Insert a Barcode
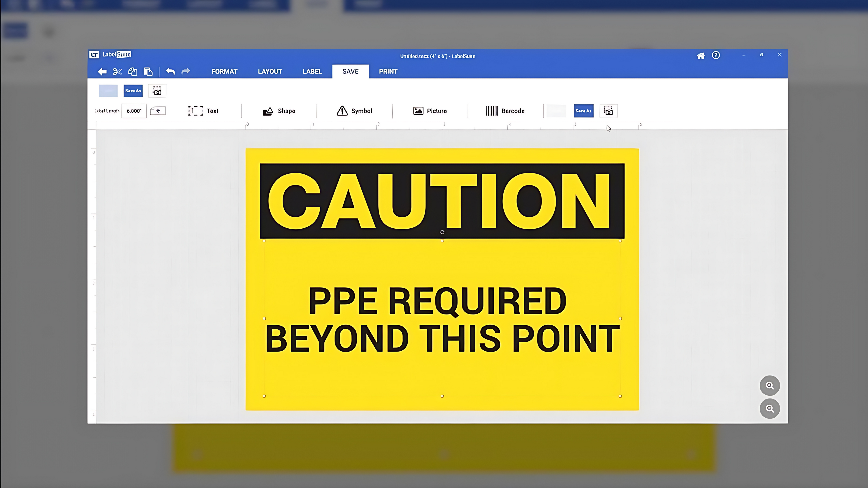Screen dimensions: 868x488 click(505, 111)
